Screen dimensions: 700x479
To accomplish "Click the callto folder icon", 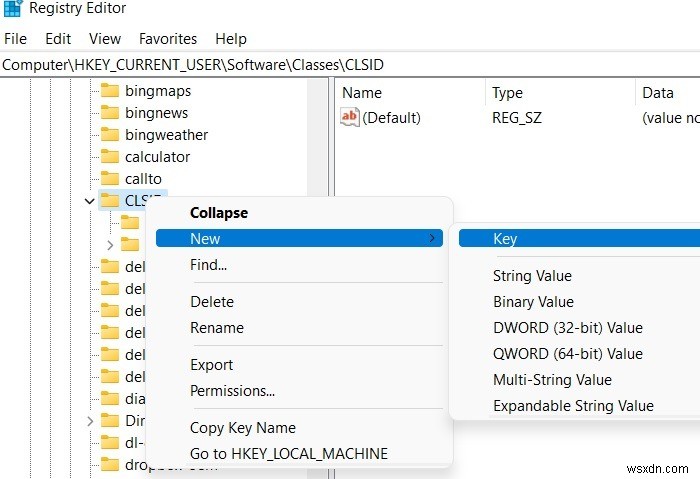I will [109, 178].
